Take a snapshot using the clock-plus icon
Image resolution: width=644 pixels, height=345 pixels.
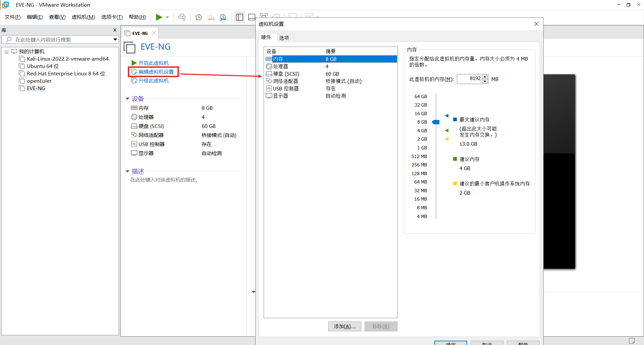click(199, 17)
